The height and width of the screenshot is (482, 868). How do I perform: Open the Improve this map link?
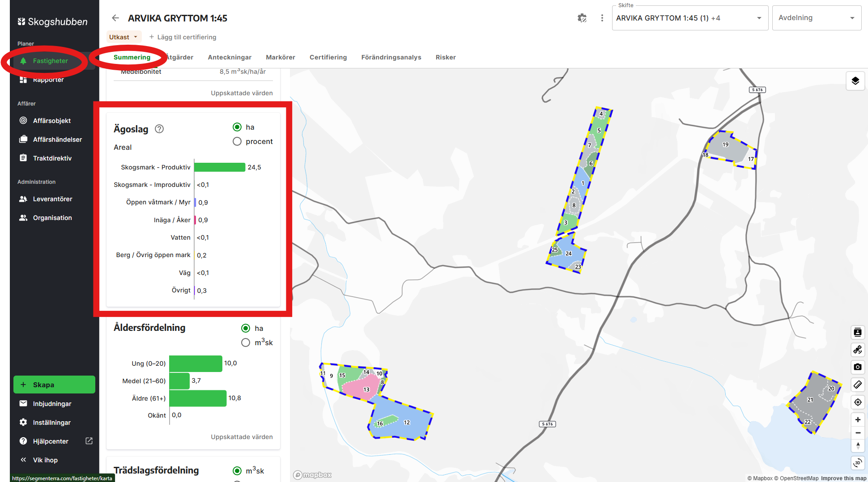click(x=844, y=478)
